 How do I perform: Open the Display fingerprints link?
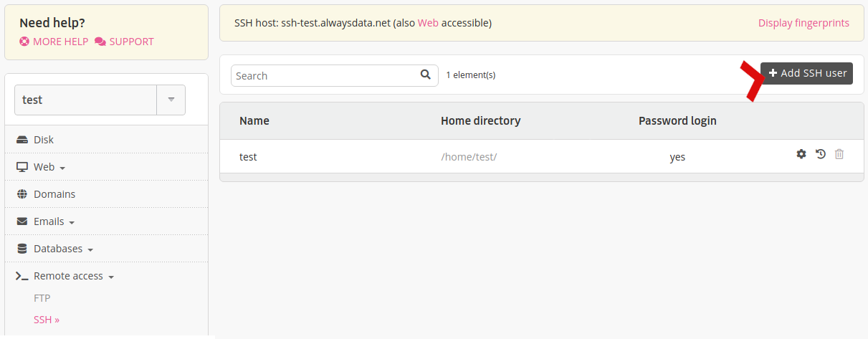(x=803, y=23)
